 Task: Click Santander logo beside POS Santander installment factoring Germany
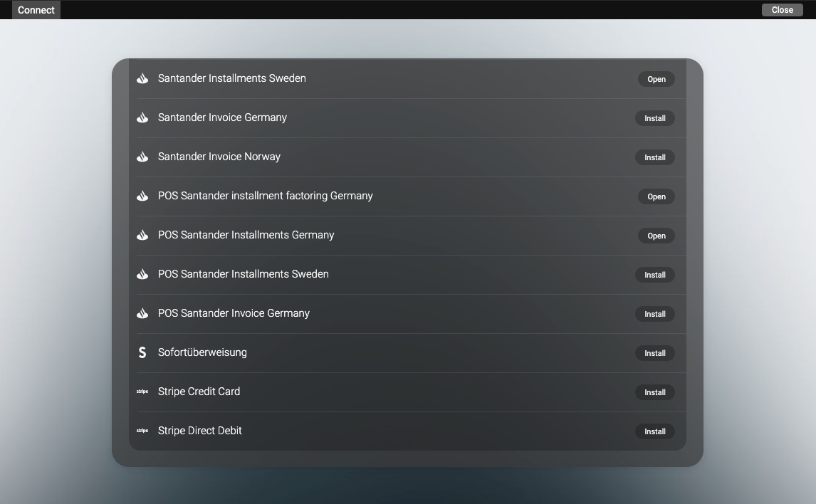142,196
